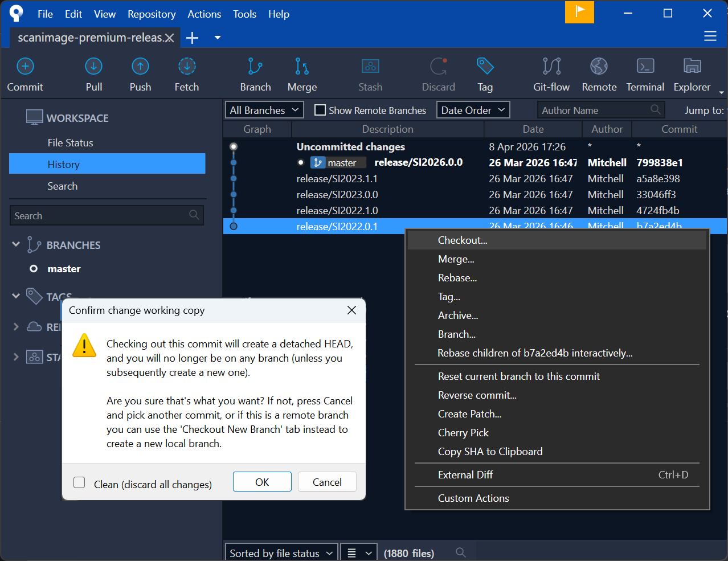The image size is (728, 561).
Task: Click the master branch badge in history
Action: tap(338, 163)
